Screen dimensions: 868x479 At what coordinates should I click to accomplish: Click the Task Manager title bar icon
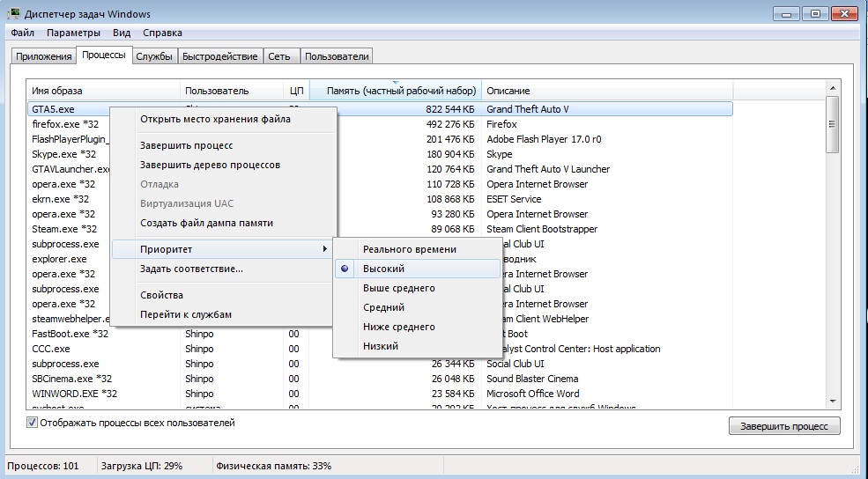[x=14, y=14]
